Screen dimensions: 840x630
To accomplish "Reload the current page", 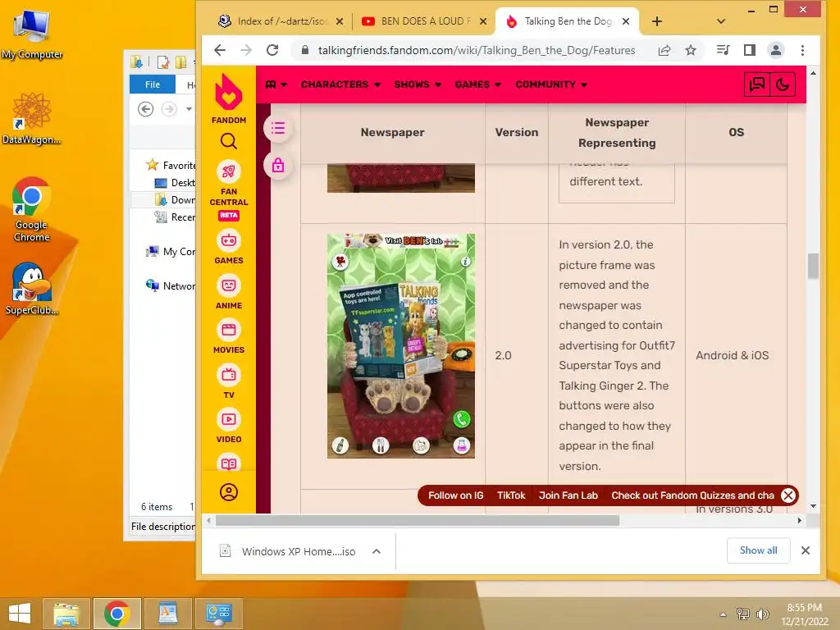I will pyautogui.click(x=272, y=50).
